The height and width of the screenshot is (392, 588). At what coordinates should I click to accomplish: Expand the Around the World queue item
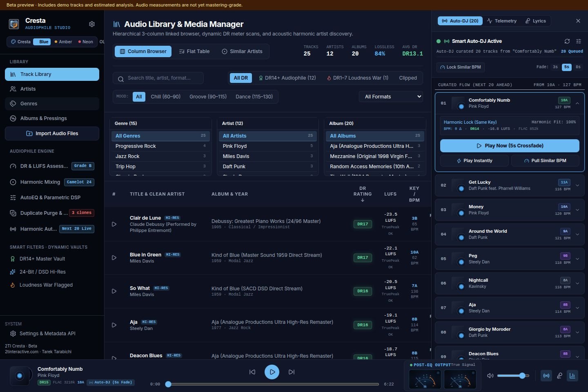click(577, 234)
